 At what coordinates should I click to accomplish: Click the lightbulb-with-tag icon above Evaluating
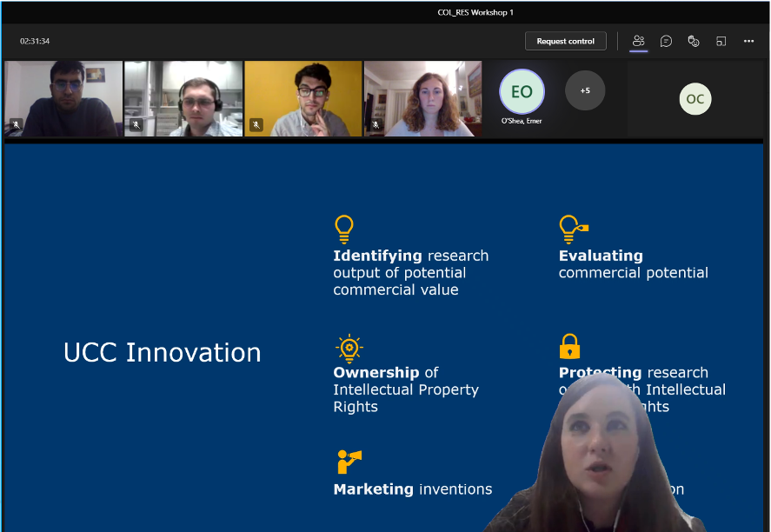[x=574, y=229]
